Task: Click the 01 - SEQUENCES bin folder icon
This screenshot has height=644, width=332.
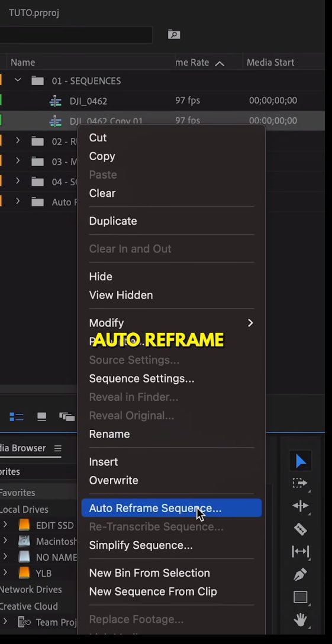Action: pyautogui.click(x=37, y=81)
